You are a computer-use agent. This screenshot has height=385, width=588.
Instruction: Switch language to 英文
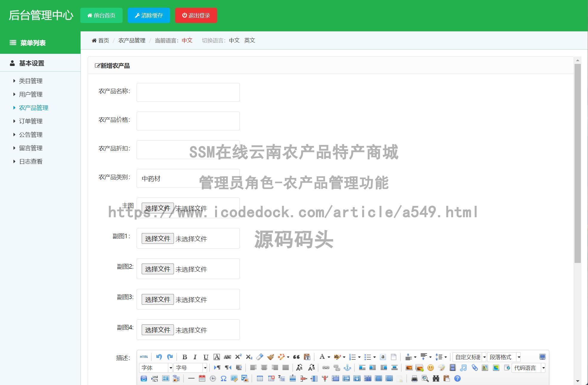point(249,40)
